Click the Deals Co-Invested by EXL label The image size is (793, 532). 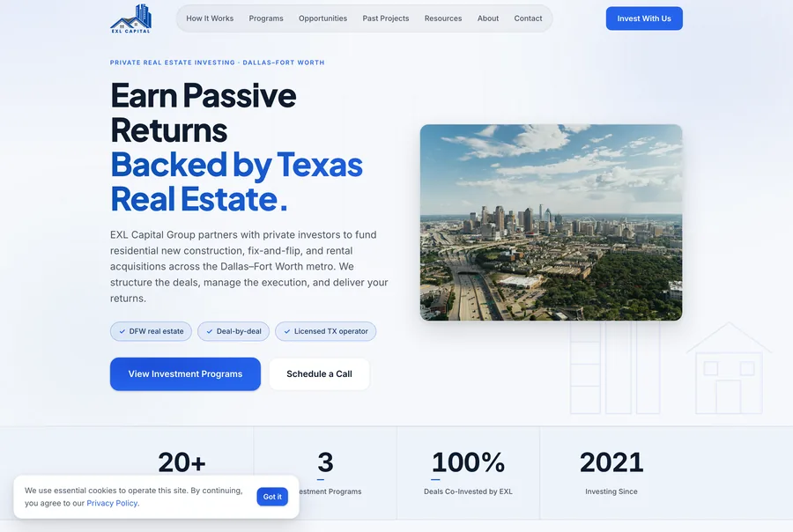pos(468,491)
